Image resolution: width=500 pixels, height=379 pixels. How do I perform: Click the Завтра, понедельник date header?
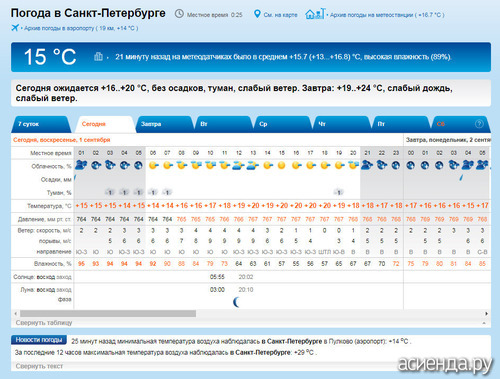[448, 140]
